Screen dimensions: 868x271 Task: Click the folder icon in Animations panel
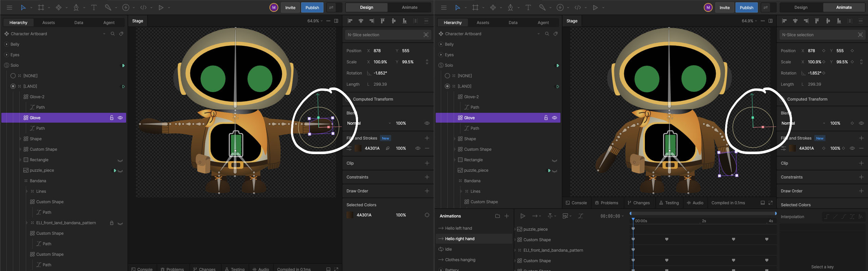pos(497,216)
